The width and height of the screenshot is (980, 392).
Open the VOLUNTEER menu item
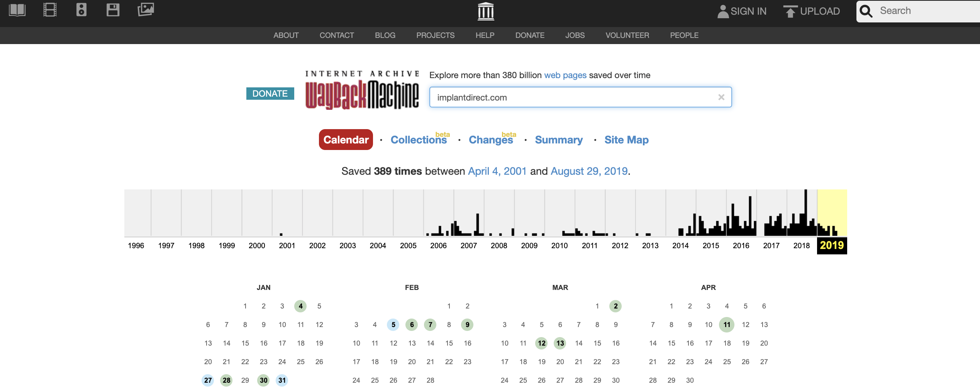[x=627, y=35]
